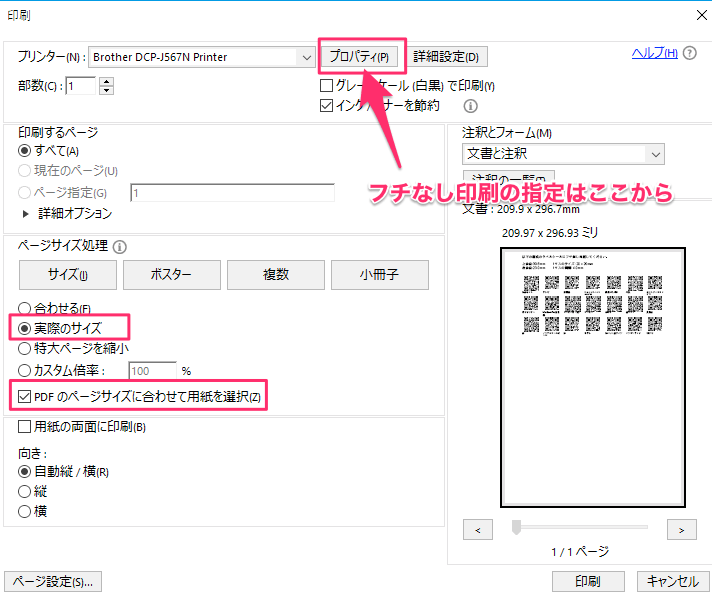Close the print dialog window
This screenshot has height=600, width=712.
click(x=702, y=15)
